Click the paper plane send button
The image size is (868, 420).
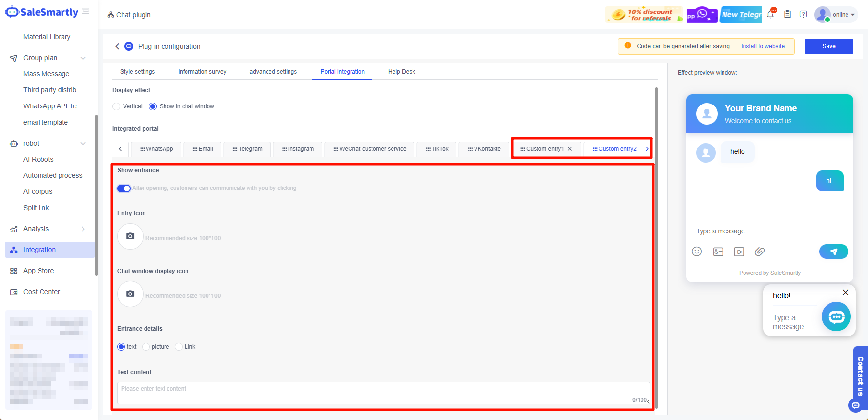click(833, 252)
